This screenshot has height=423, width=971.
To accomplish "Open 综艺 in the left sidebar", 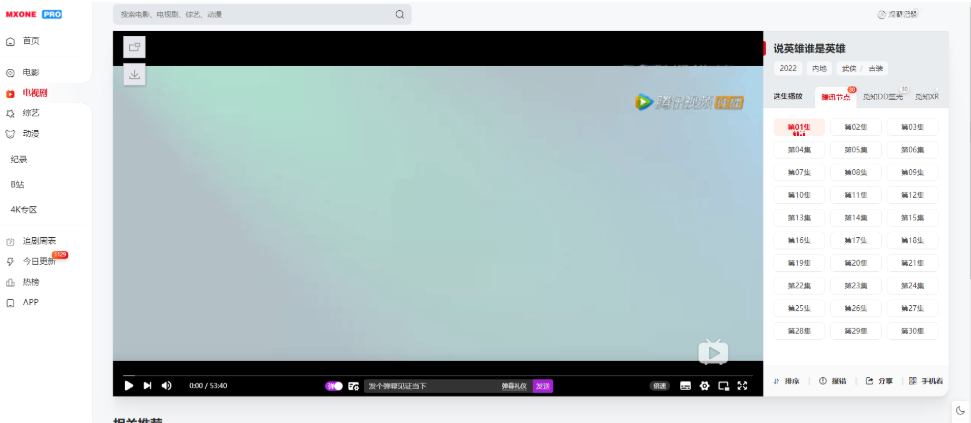I will pyautogui.click(x=31, y=113).
